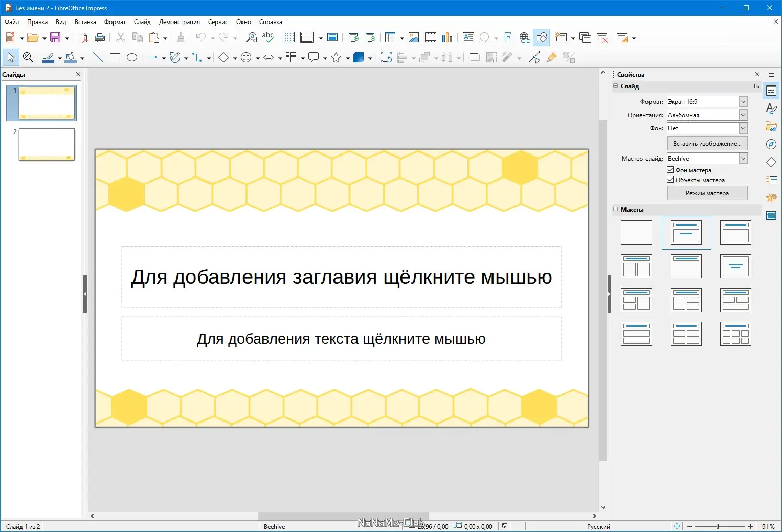Insert a Fontwork object
Image resolution: width=782 pixels, height=532 pixels.
pyautogui.click(x=507, y=37)
